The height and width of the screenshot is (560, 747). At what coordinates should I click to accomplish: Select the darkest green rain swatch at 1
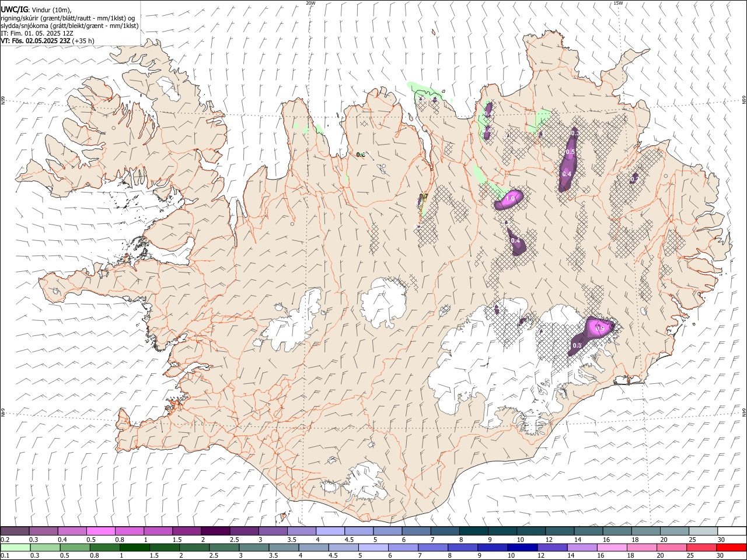(134, 547)
